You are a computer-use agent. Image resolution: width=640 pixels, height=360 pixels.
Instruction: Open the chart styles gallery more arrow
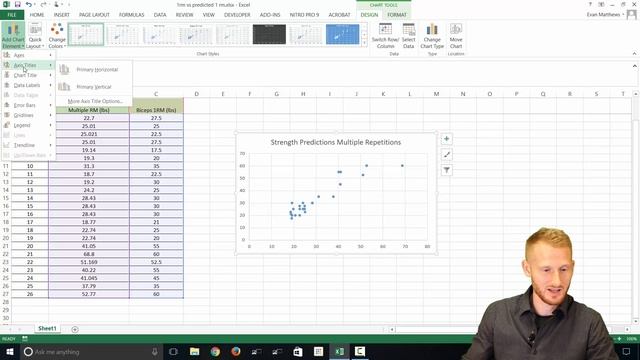[364, 43]
